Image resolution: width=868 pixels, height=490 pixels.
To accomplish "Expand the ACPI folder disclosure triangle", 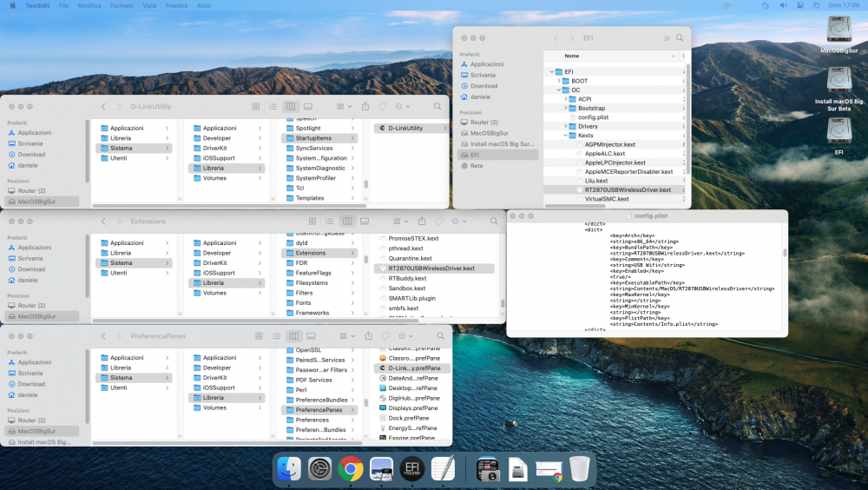I will (565, 99).
